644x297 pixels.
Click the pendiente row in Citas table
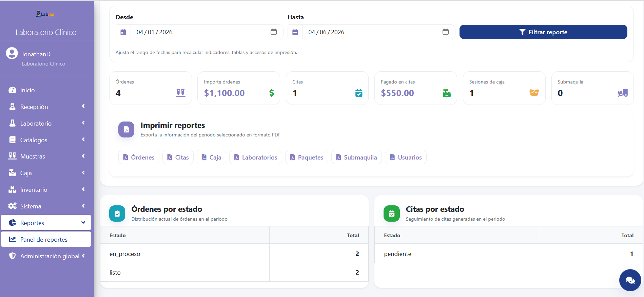[509, 254]
